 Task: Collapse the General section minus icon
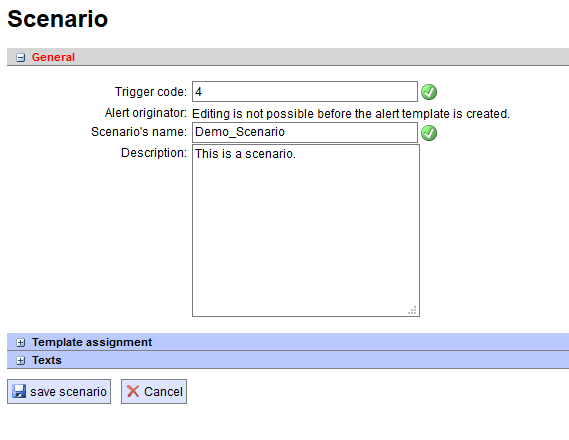coord(20,57)
